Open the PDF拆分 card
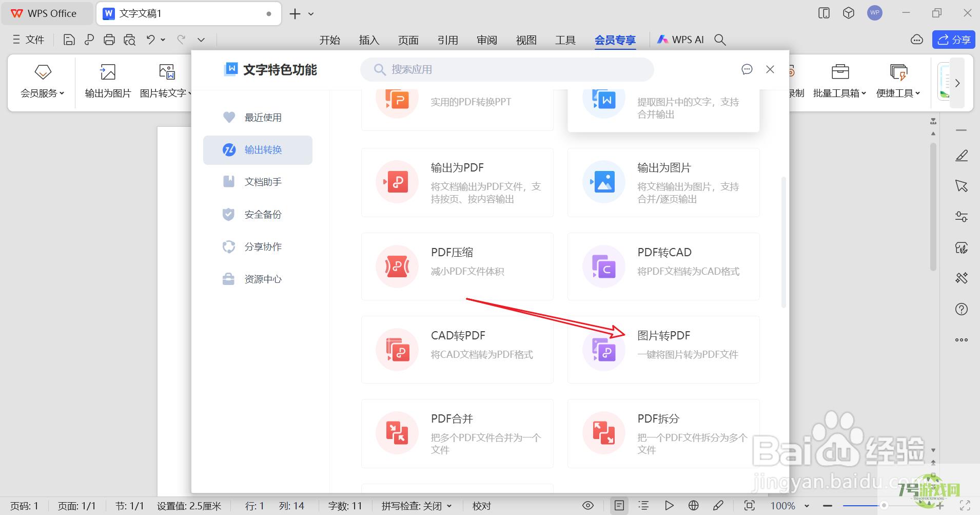 click(x=663, y=433)
